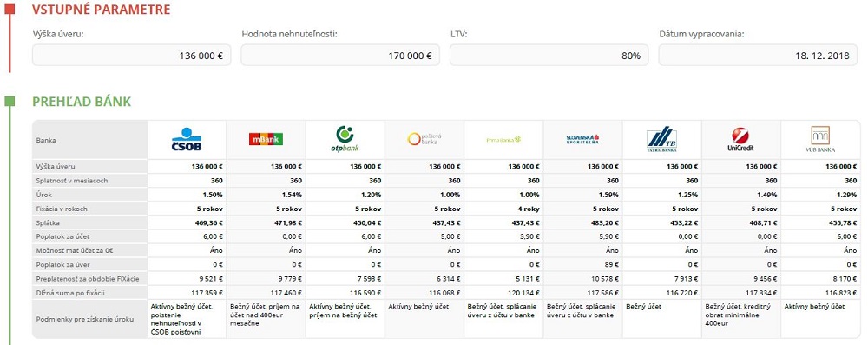Image resolution: width=868 pixels, height=345 pixels.
Task: Click the 8 170 € overpayment cell
Action: (x=820, y=279)
